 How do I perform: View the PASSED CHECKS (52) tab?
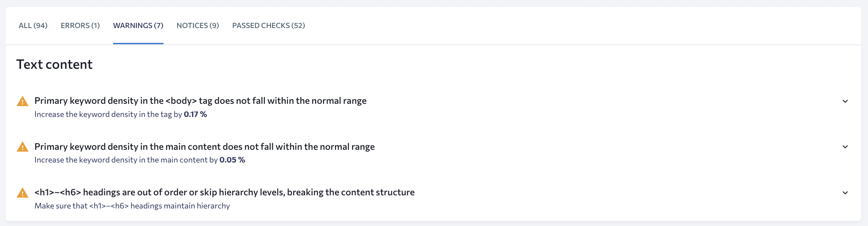pyautogui.click(x=268, y=25)
